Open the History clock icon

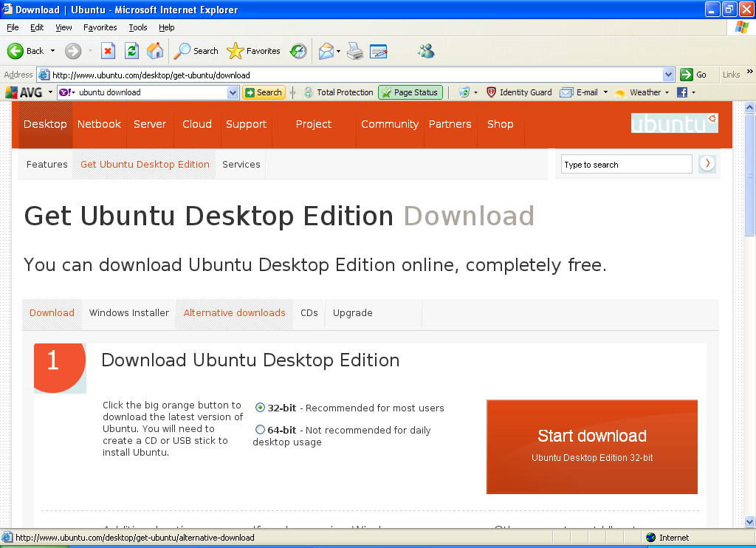coord(298,51)
